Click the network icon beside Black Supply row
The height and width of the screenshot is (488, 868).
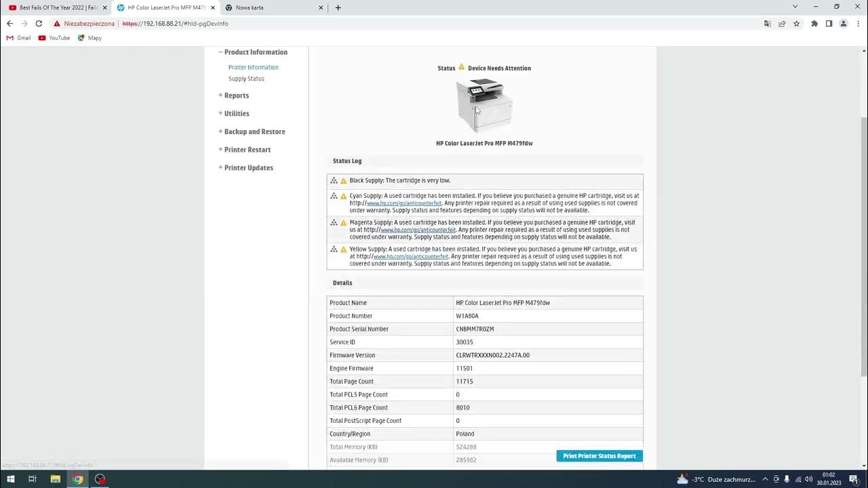[x=334, y=181]
